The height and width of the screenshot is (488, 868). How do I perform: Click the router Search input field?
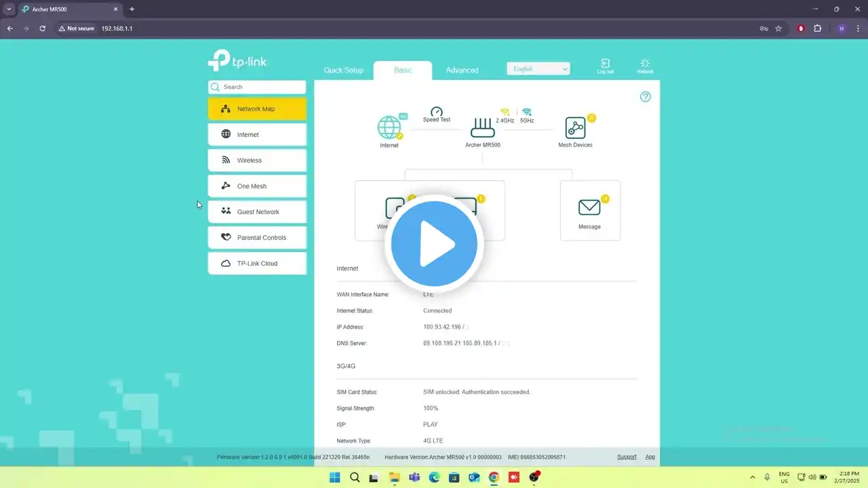pyautogui.click(x=257, y=87)
